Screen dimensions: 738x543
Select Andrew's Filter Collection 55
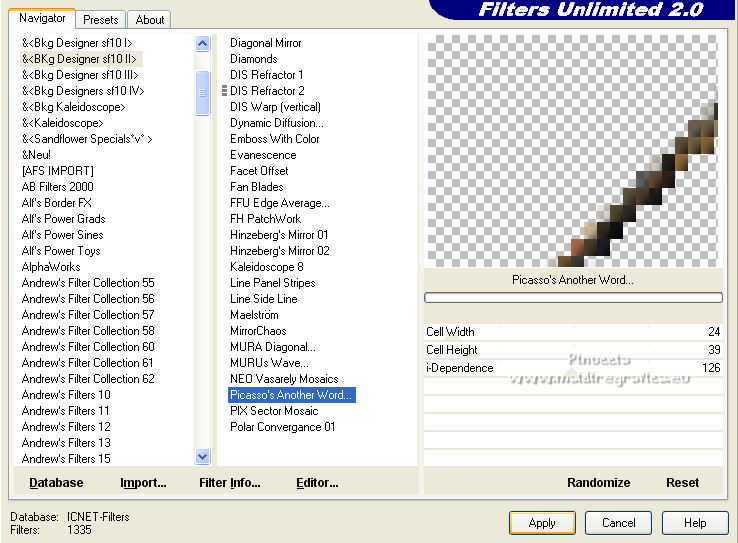88,283
